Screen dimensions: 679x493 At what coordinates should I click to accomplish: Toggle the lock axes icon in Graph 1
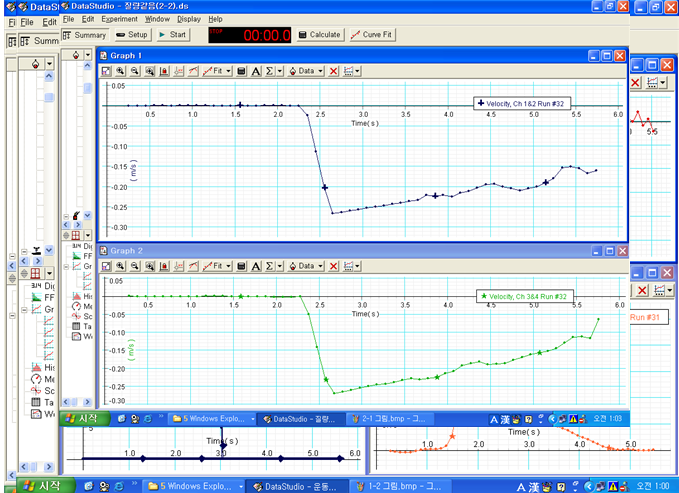pos(164,71)
